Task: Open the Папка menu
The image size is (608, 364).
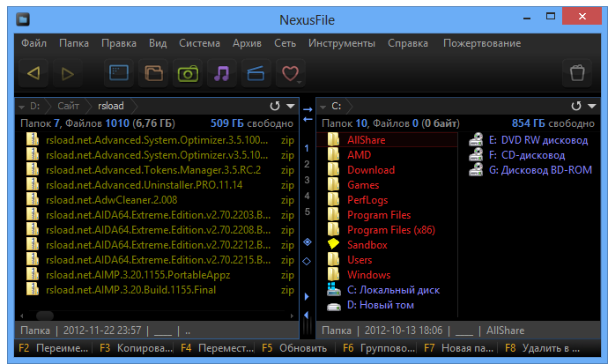Action: coord(74,43)
